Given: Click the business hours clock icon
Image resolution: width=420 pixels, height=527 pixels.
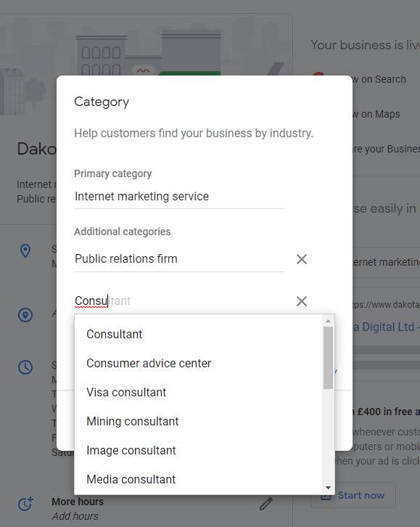Looking at the screenshot, I should [x=25, y=367].
